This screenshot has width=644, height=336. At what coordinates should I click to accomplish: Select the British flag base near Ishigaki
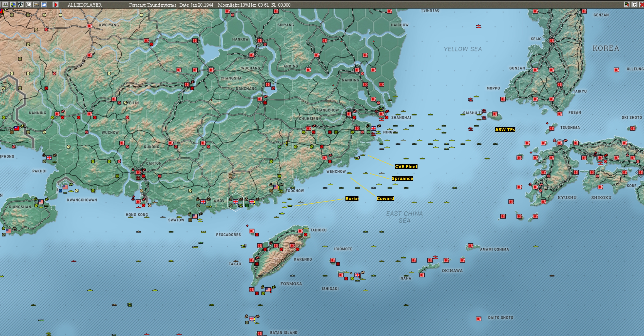[357, 275]
